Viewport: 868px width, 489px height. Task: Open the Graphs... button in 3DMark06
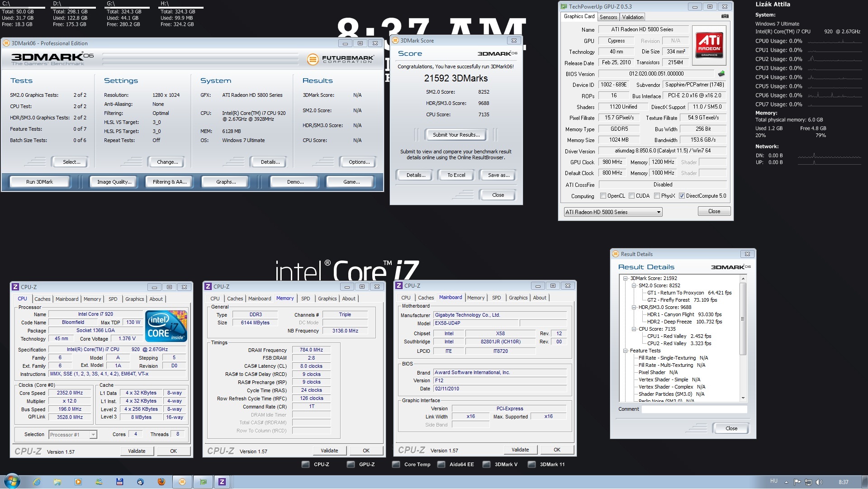tap(226, 182)
